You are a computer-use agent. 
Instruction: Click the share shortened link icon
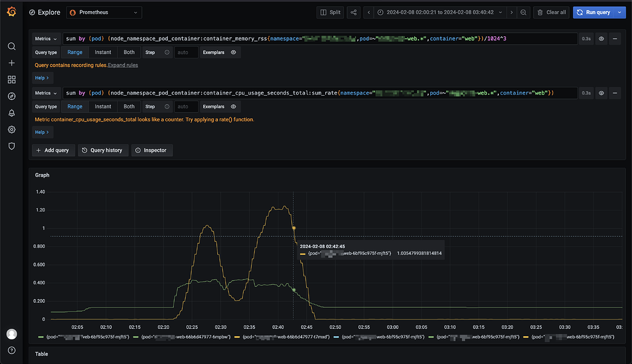354,12
